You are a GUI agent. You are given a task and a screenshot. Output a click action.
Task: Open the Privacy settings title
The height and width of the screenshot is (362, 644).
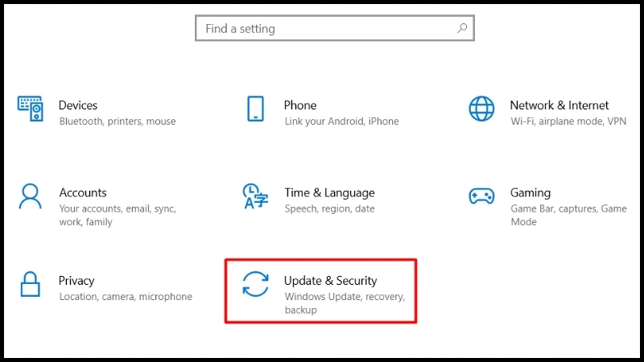click(x=76, y=281)
